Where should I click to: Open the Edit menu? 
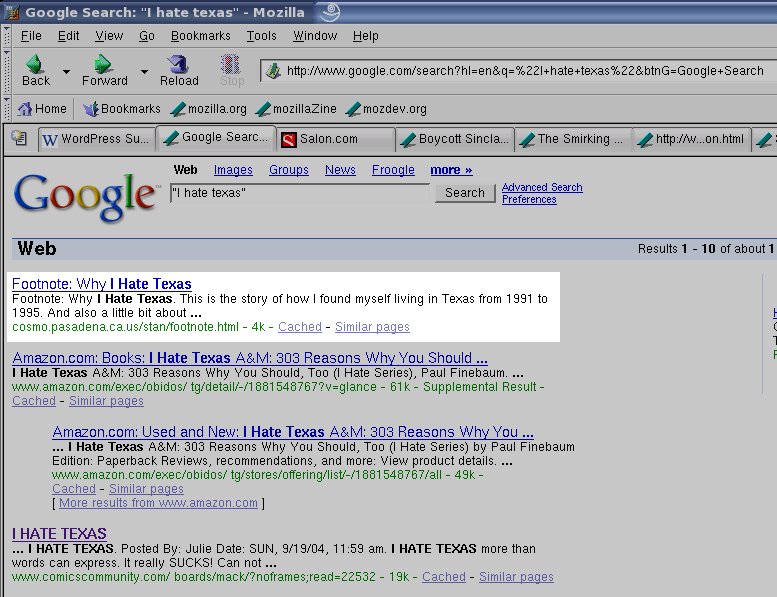pos(68,36)
